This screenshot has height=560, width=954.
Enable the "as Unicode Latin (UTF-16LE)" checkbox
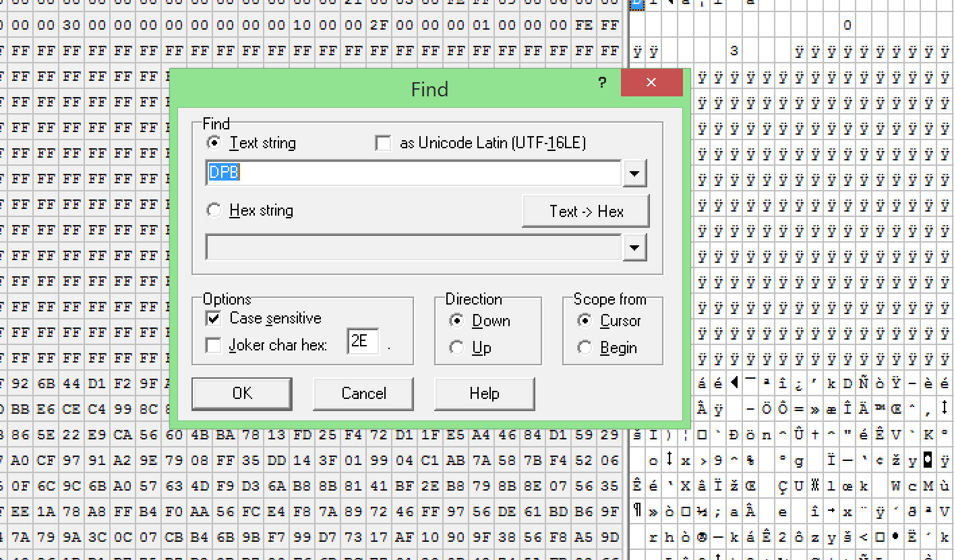coord(383,143)
